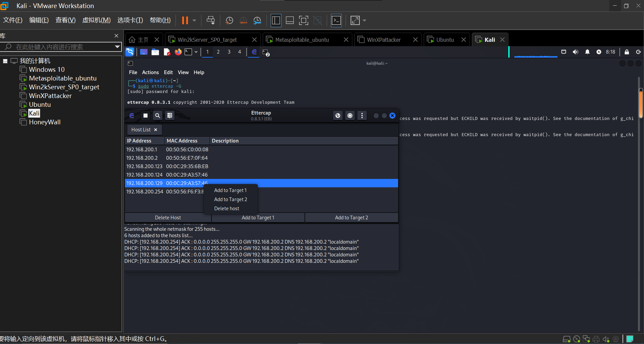The image size is (644, 344).
Task: Toggle the VMware thumbnail bar view
Action: point(290,21)
